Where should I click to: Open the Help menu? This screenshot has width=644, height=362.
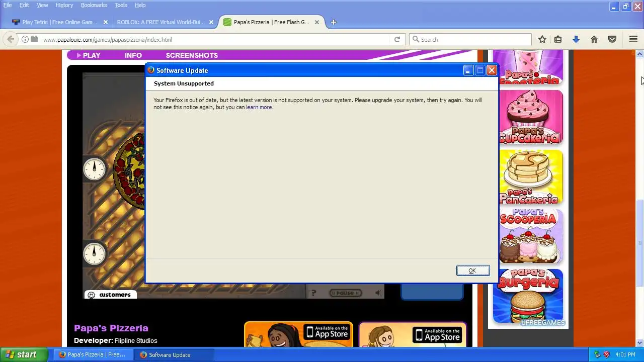140,5
